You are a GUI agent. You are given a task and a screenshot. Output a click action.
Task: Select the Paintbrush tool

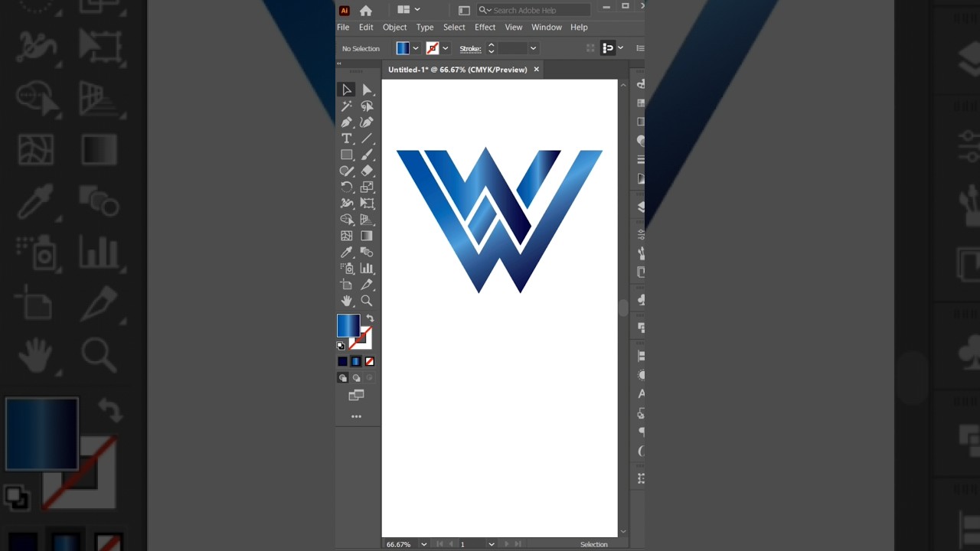(367, 155)
